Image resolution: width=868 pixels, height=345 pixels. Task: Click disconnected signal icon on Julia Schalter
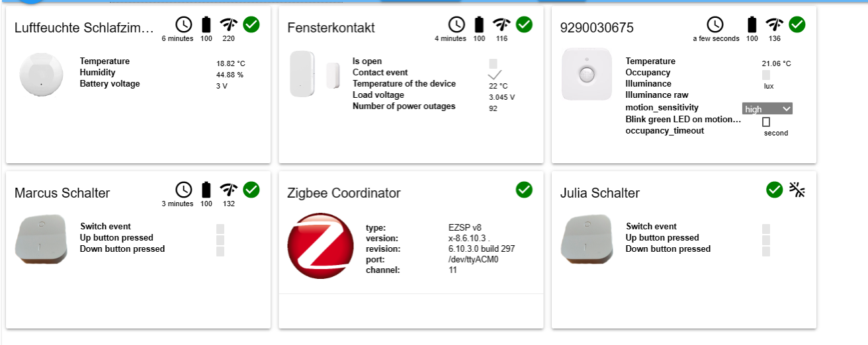[x=798, y=190]
